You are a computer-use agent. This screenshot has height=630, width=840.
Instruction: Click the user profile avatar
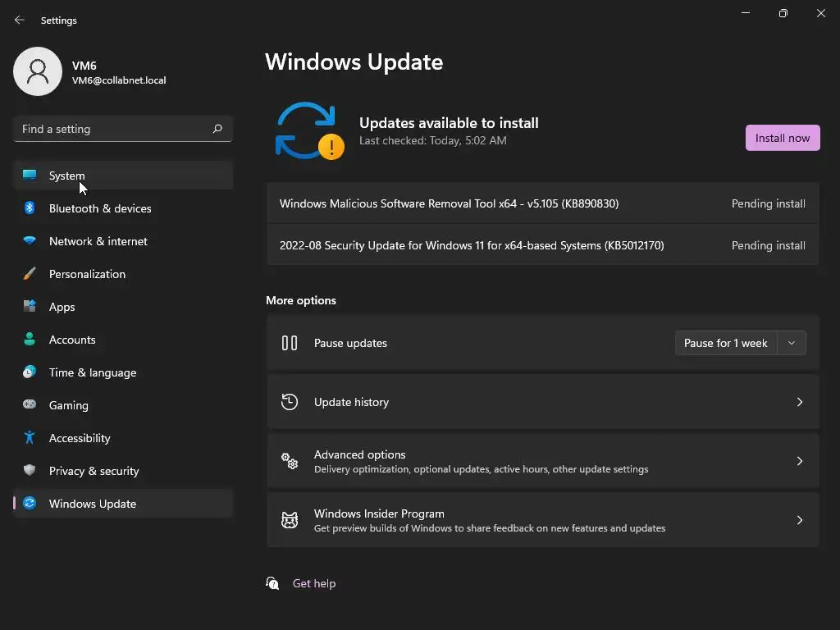(x=38, y=71)
